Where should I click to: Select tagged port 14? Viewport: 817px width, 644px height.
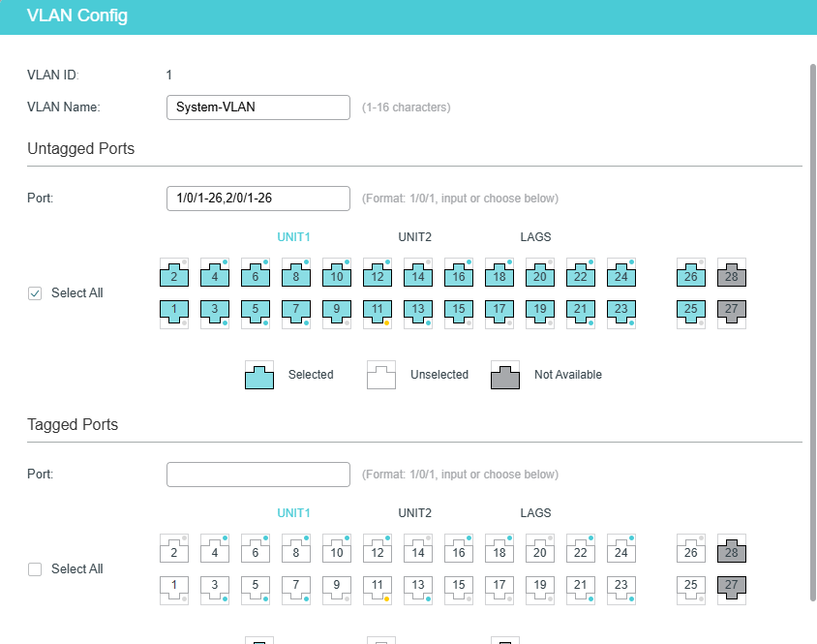pos(418,548)
